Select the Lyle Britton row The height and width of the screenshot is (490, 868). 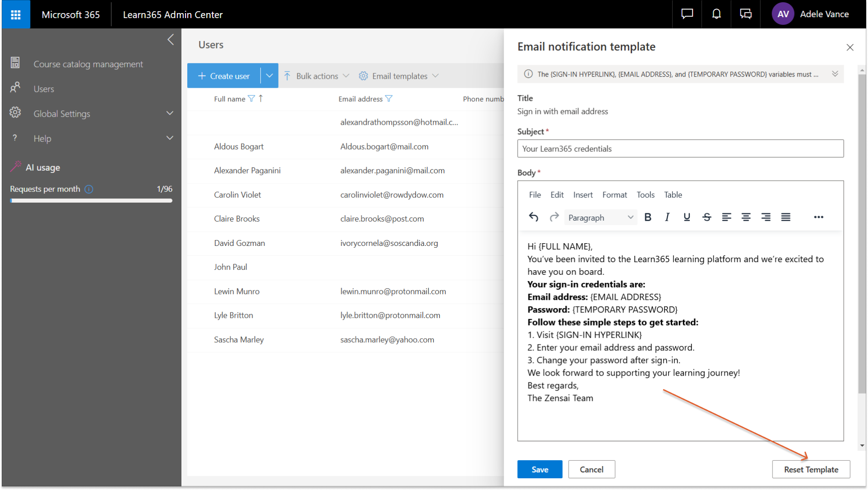tap(345, 315)
